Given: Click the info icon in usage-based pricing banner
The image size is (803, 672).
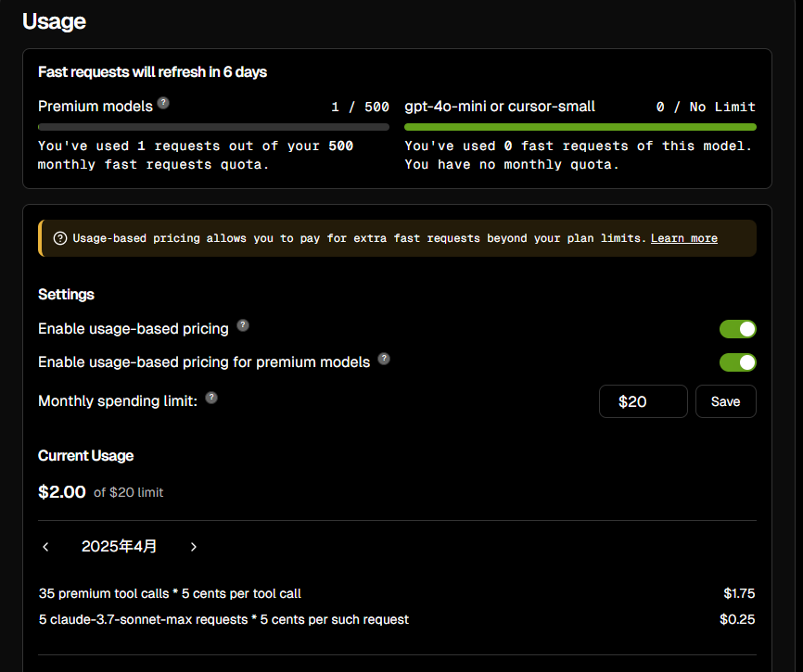Looking at the screenshot, I should click(60, 238).
